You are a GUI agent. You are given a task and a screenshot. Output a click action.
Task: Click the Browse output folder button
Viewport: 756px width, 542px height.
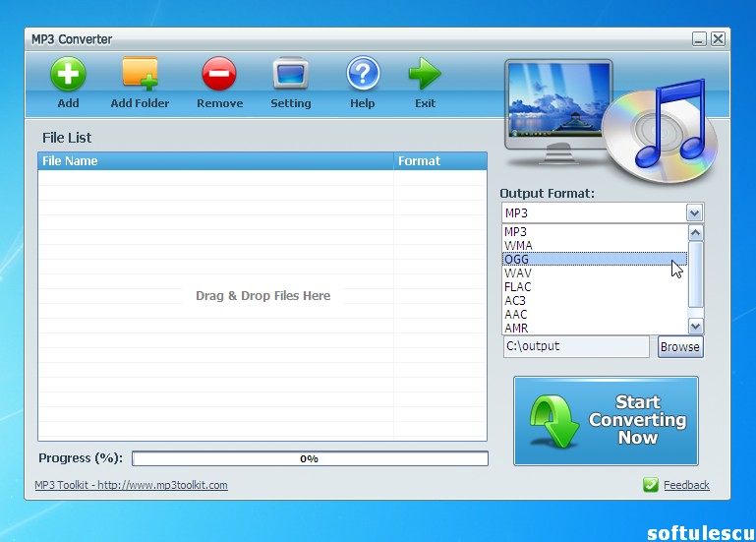point(680,347)
